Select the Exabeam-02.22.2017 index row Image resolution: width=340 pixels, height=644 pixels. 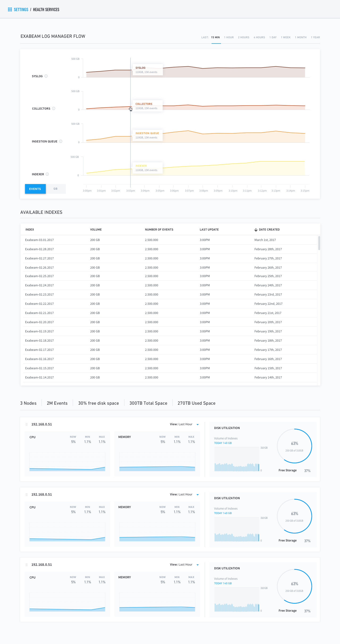[170, 304]
